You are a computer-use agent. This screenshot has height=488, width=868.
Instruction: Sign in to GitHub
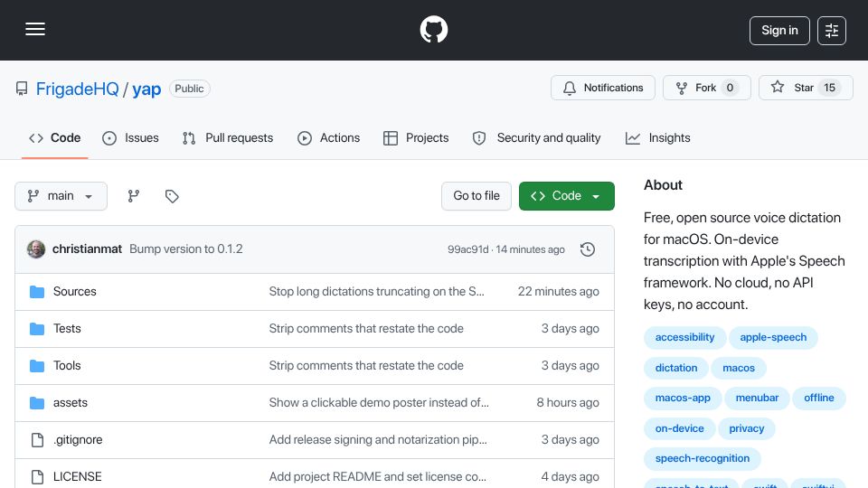pos(779,31)
